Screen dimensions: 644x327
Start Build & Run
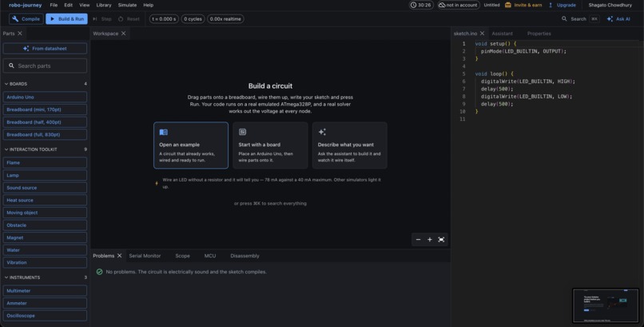coord(66,19)
